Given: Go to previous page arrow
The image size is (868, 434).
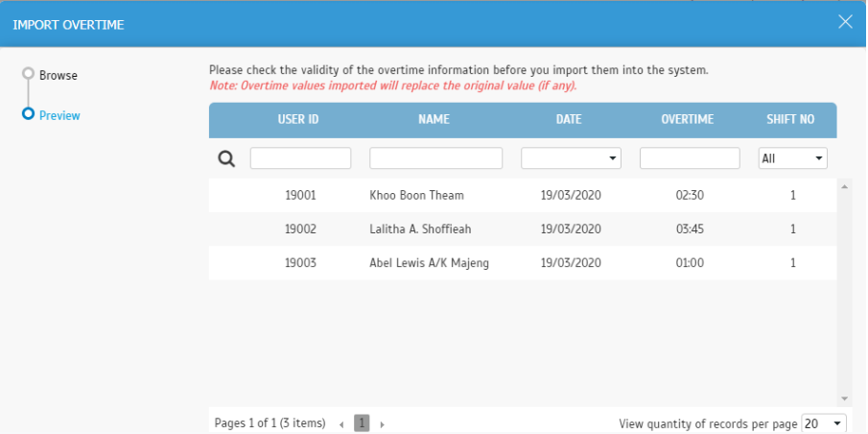Looking at the screenshot, I should click(x=341, y=424).
